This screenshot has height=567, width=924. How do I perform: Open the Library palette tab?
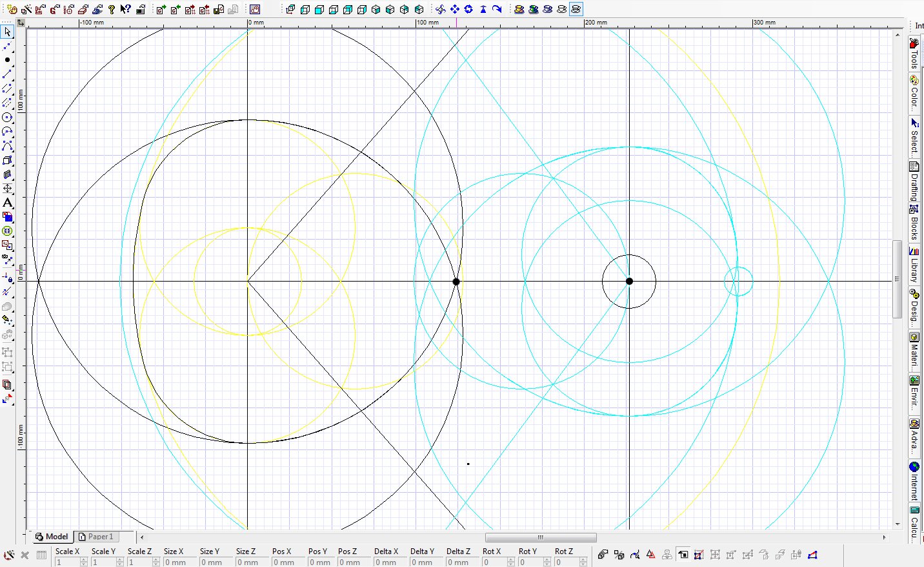(x=914, y=265)
